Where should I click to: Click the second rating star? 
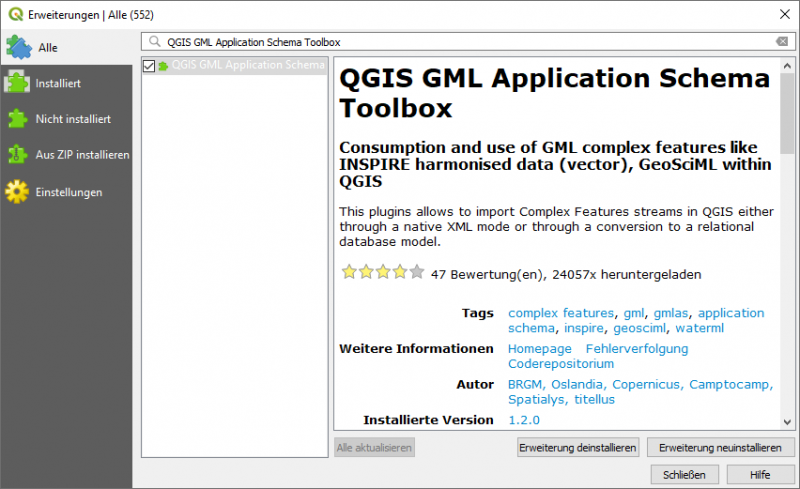click(366, 272)
